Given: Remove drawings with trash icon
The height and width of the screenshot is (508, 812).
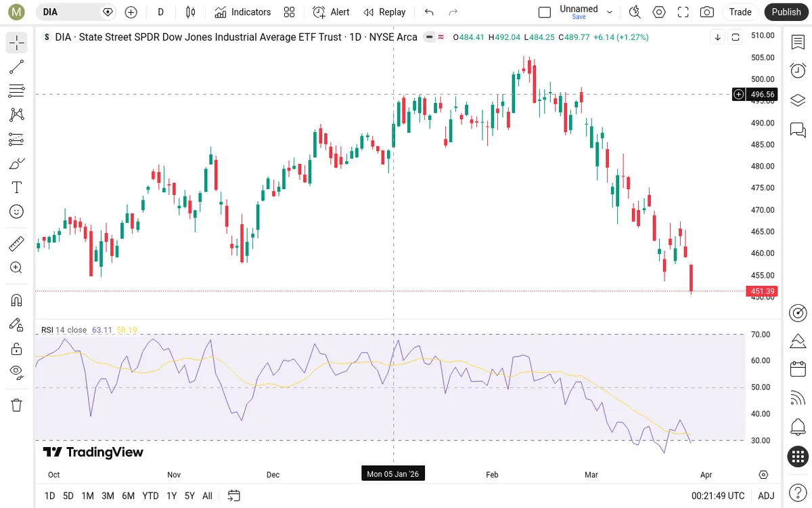Looking at the screenshot, I should tap(17, 405).
